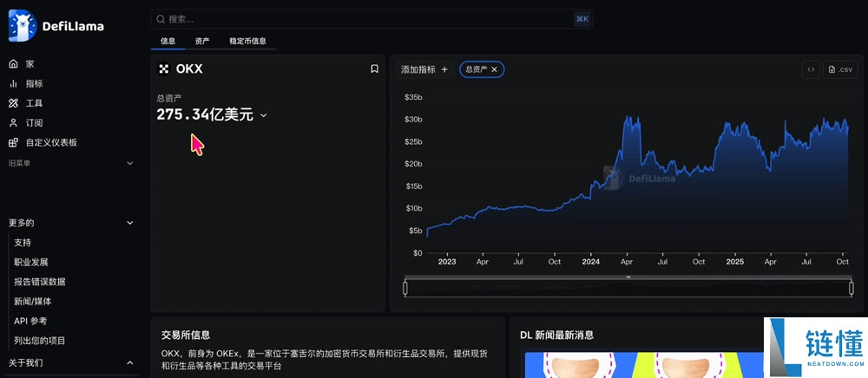Open the 工具 tools icon
The height and width of the screenshot is (378, 868).
pos(14,103)
